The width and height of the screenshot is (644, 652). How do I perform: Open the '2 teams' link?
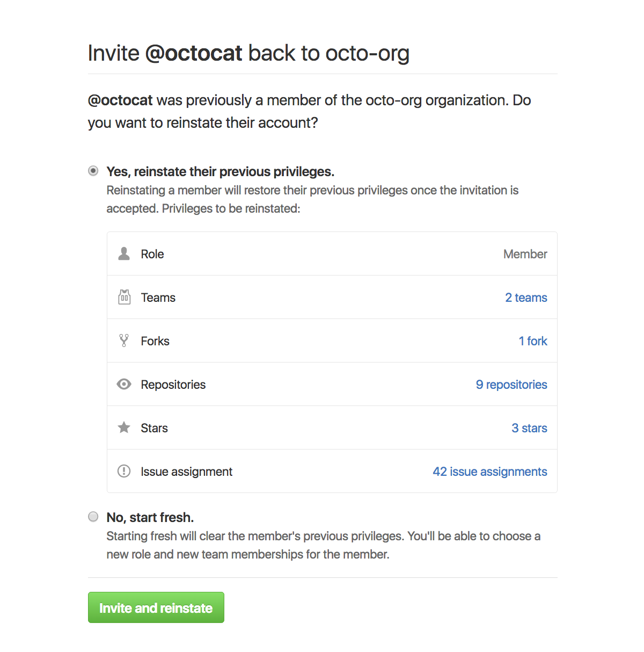pos(526,298)
